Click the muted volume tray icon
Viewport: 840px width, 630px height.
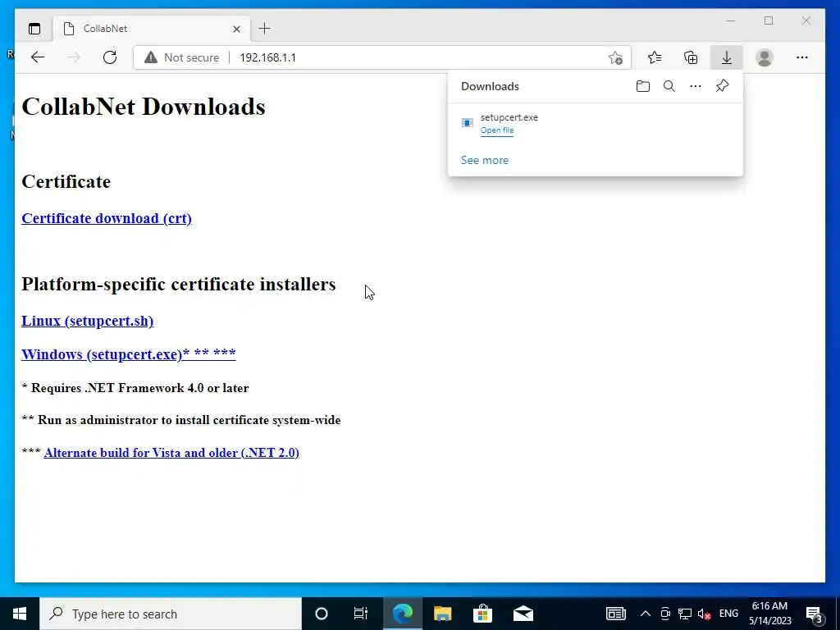coord(705,614)
